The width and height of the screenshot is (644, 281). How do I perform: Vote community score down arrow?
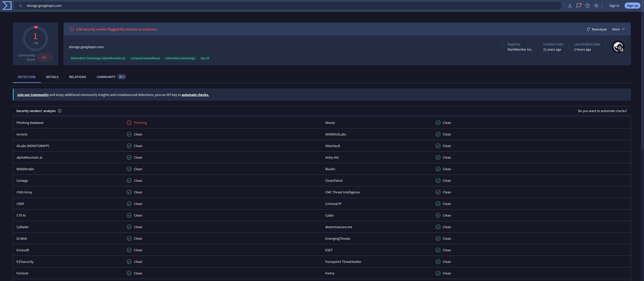[x=49, y=59]
